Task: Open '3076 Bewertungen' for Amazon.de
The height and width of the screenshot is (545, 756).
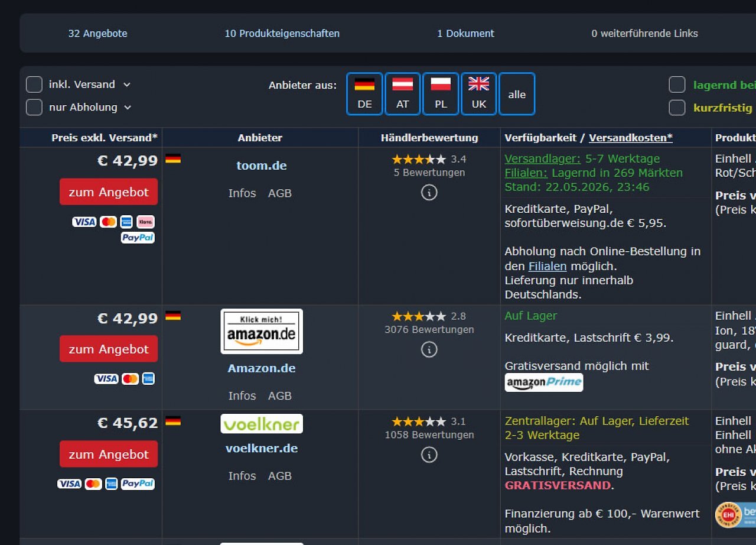Action: click(429, 330)
